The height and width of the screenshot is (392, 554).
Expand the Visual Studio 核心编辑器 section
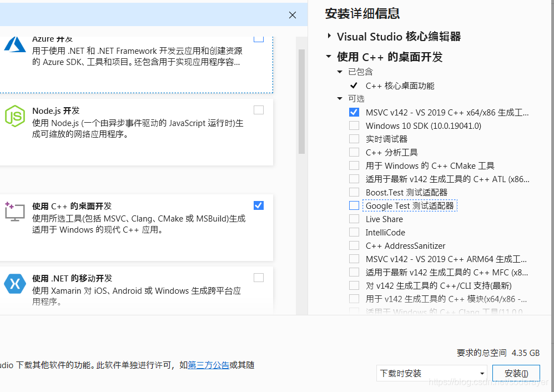[329, 36]
